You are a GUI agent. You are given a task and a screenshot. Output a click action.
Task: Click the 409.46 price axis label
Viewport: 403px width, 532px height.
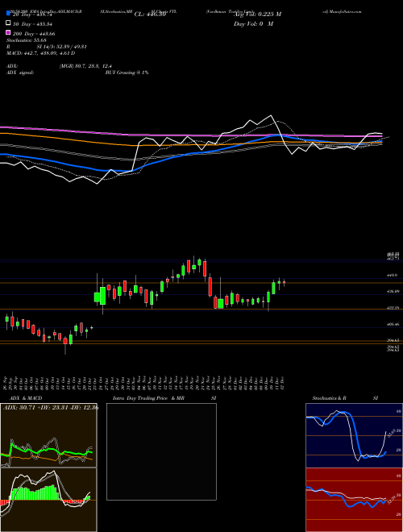point(393,324)
